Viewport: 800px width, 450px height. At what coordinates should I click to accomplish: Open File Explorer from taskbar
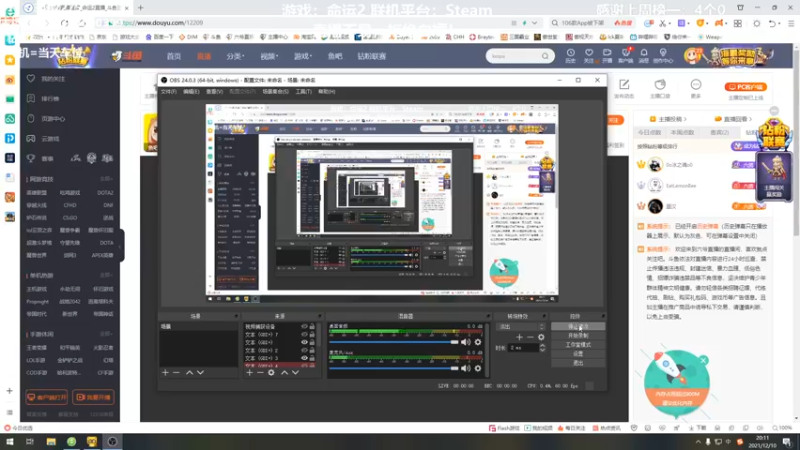coord(51,441)
